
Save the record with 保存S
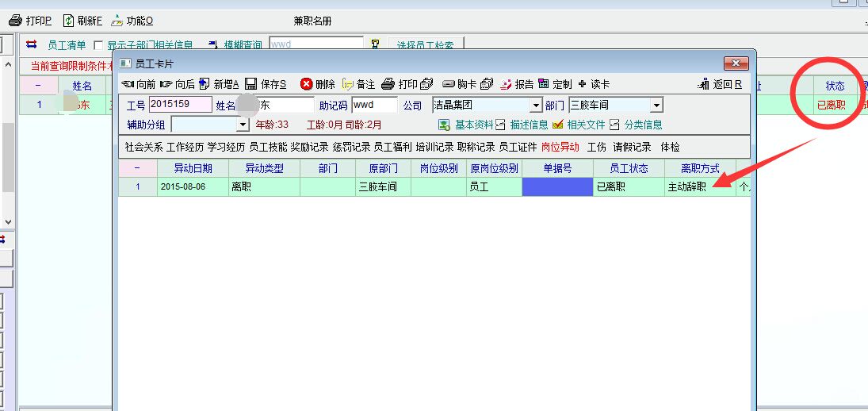coord(266,84)
